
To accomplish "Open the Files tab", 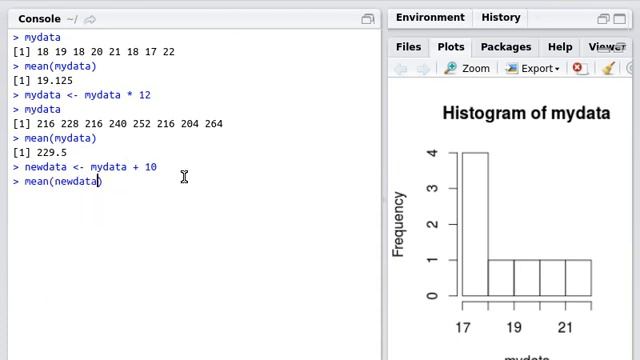I will 409,47.
